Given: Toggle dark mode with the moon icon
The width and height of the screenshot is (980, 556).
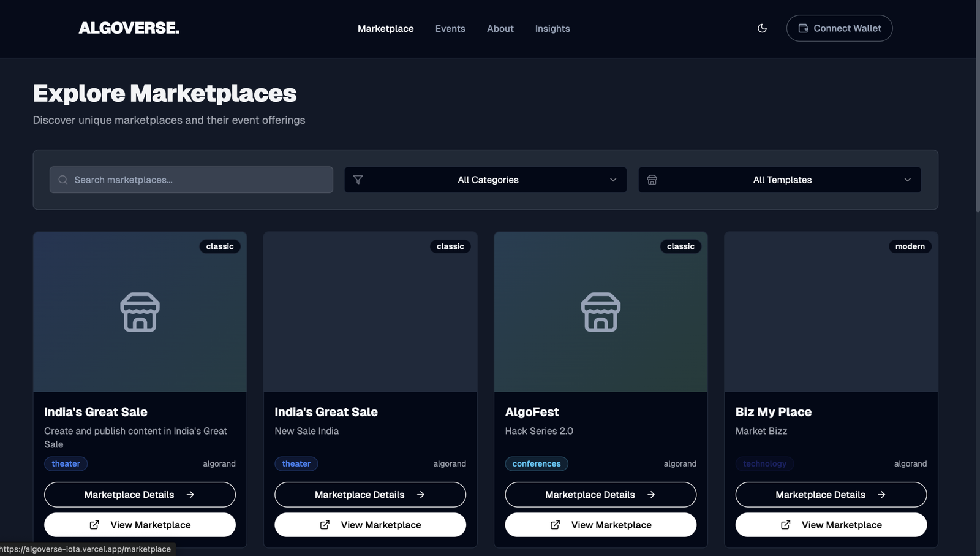Looking at the screenshot, I should [762, 28].
